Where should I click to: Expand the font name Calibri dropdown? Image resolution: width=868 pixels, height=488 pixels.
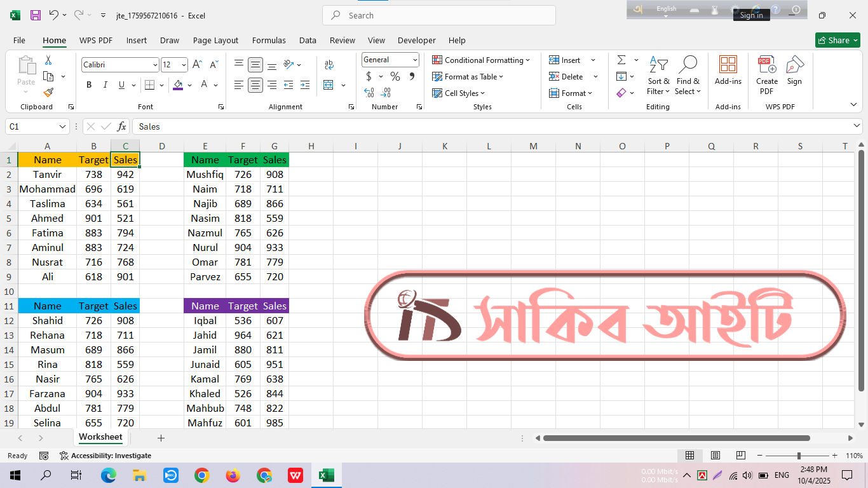coord(155,65)
